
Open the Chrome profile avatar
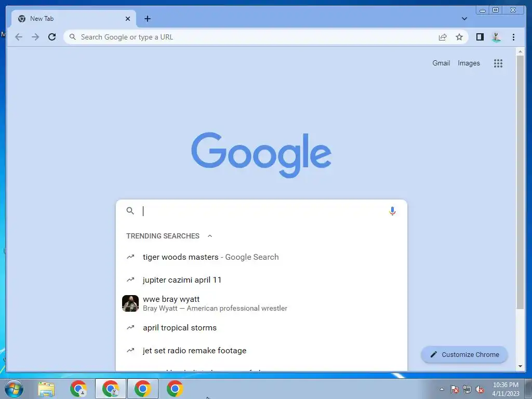(x=496, y=37)
